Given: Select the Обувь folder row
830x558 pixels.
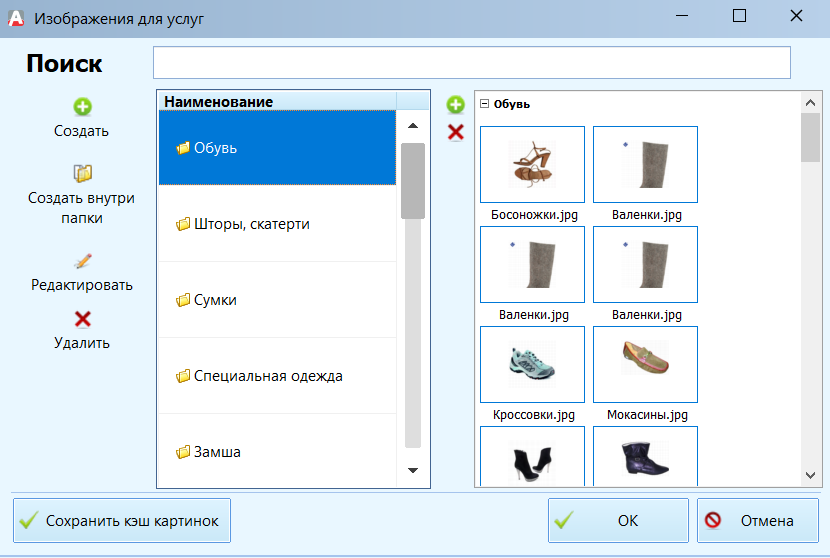Looking at the screenshot, I should (277, 148).
